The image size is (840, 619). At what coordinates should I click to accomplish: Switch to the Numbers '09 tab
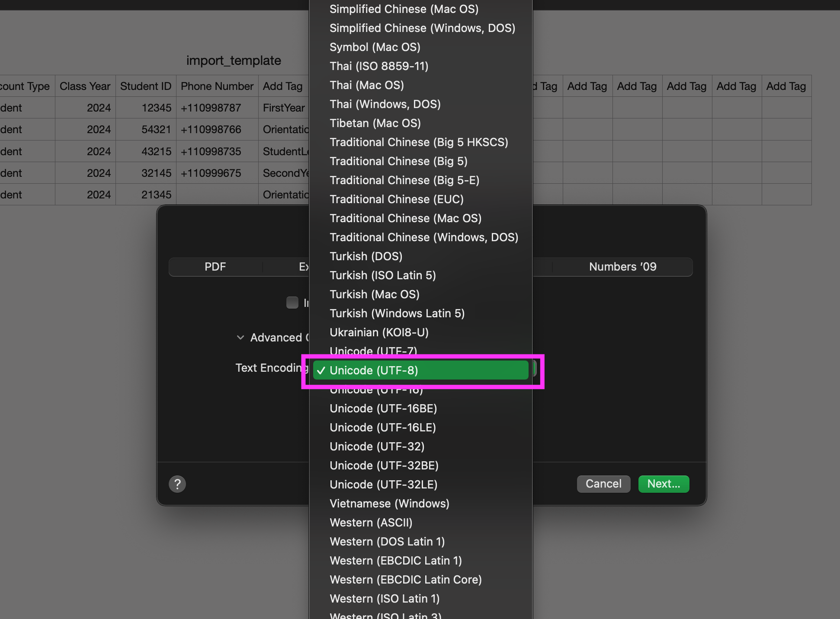point(622,267)
